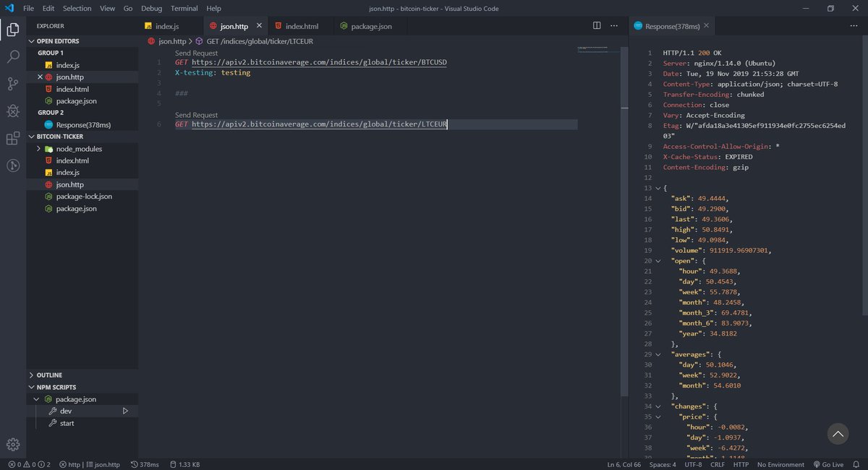Open the Source Control view
The width and height of the screenshot is (868, 470).
tap(13, 84)
